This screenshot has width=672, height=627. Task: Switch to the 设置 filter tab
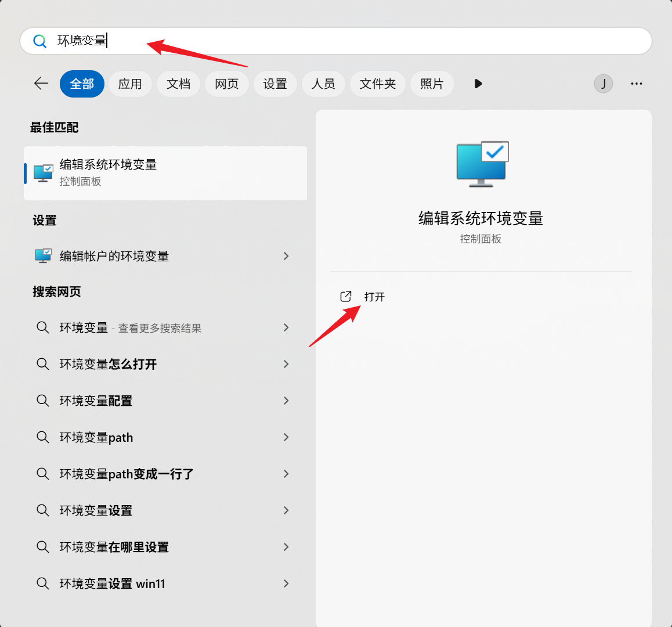point(275,84)
